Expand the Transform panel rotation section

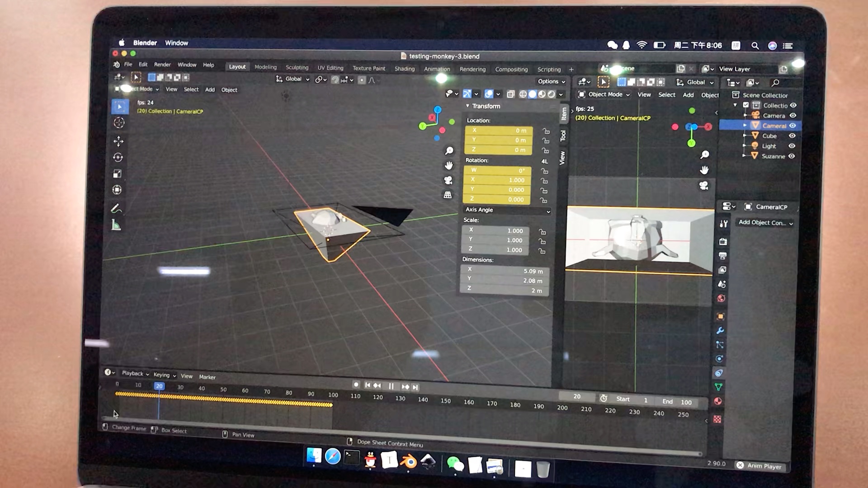pyautogui.click(x=477, y=160)
